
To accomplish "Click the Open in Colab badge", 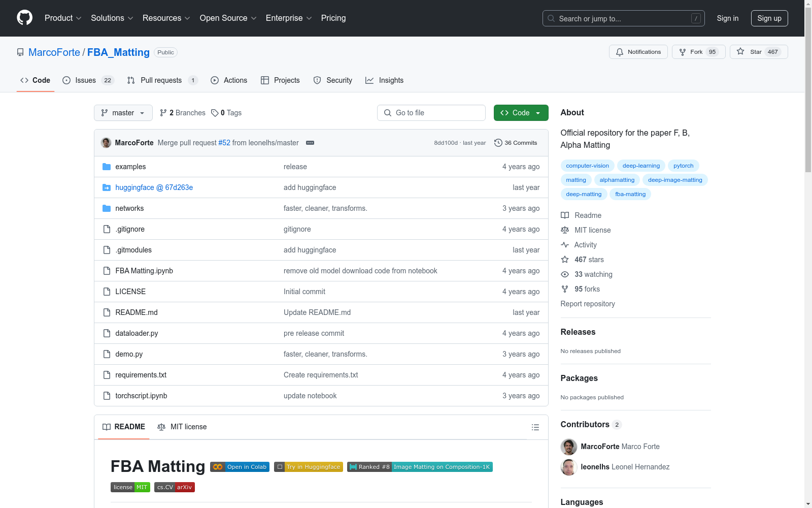I will [240, 467].
